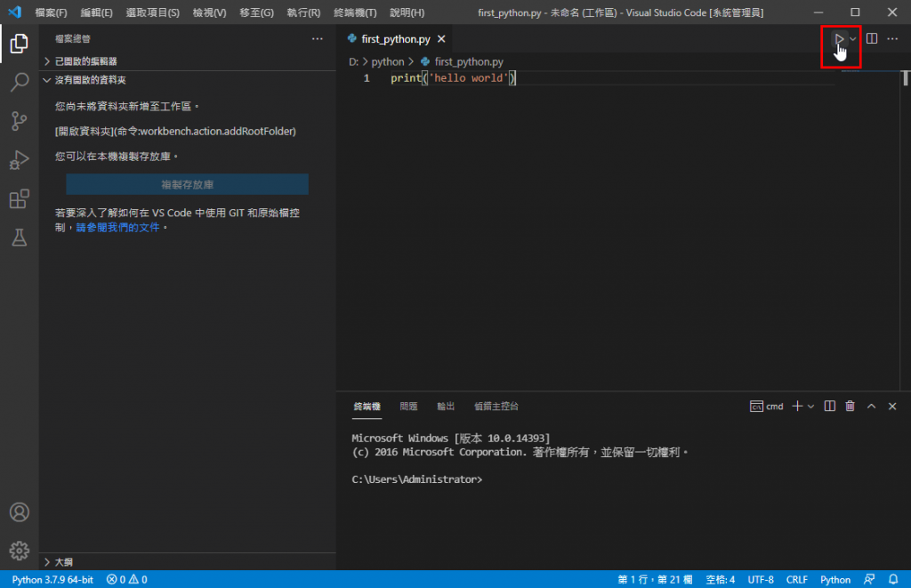Viewport: 911px width, 588px height.
Task: Select the first_python.py editor tab
Action: (396, 39)
